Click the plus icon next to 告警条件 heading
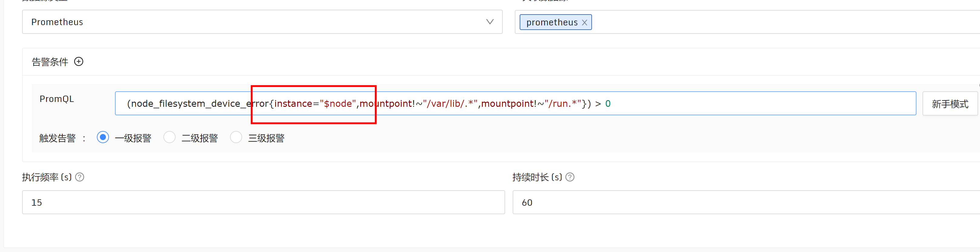Screen dimensions: 980x252 79,61
